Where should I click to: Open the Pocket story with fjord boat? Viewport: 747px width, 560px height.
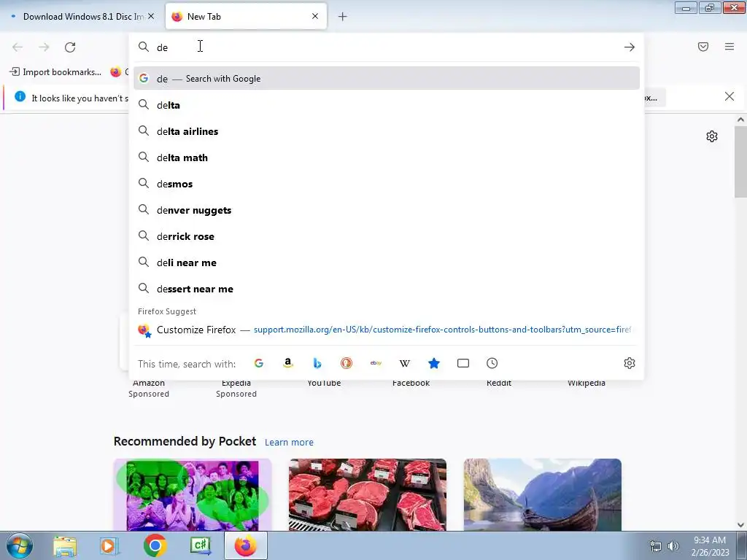point(542,495)
